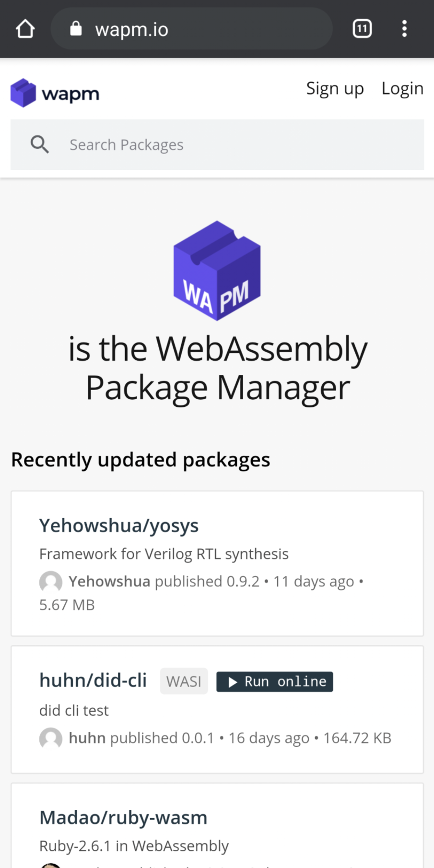The height and width of the screenshot is (868, 434).
Task: Click the search magnifier icon
Action: point(40,144)
